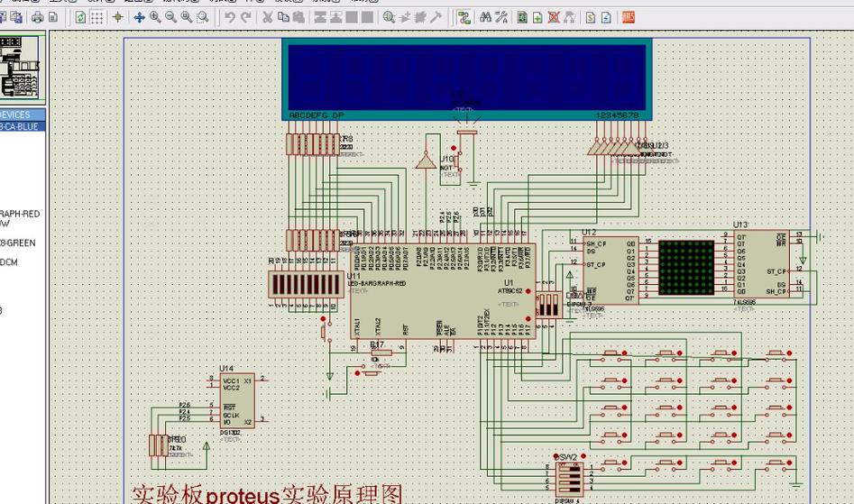
Task: Click the import/export section icon
Action: (16, 17)
